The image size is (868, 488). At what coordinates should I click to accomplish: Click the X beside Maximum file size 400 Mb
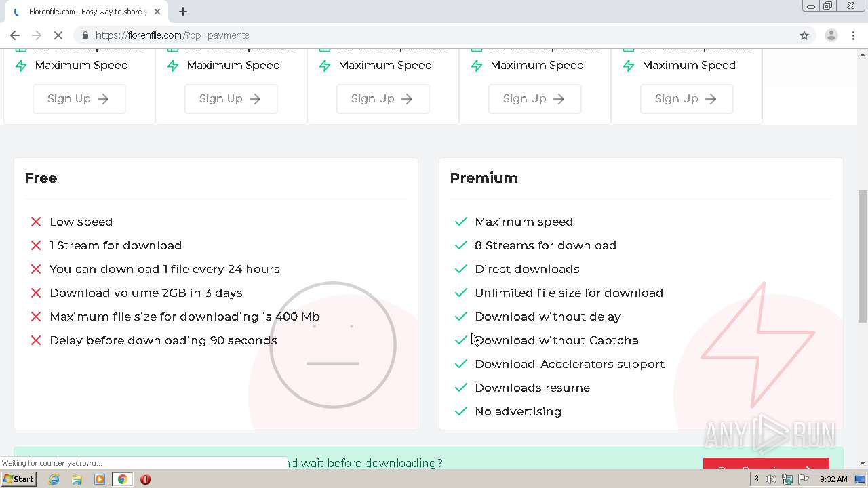click(36, 317)
